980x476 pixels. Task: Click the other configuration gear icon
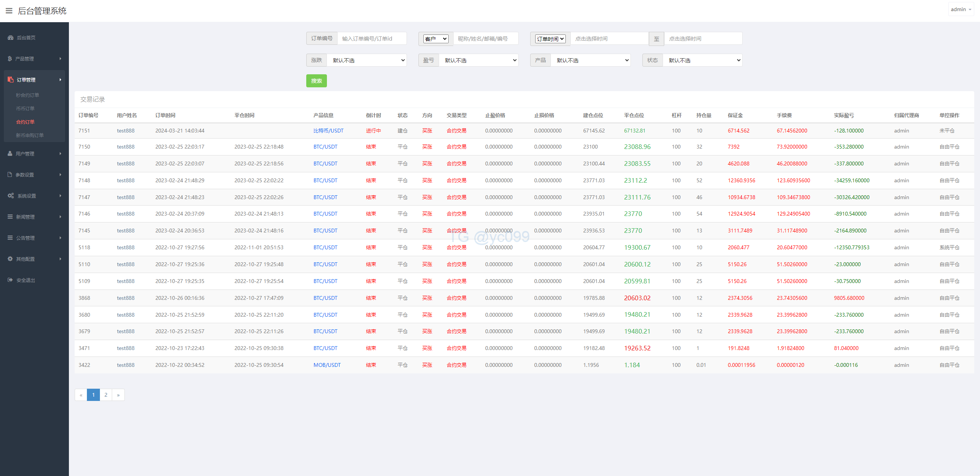[10, 259]
